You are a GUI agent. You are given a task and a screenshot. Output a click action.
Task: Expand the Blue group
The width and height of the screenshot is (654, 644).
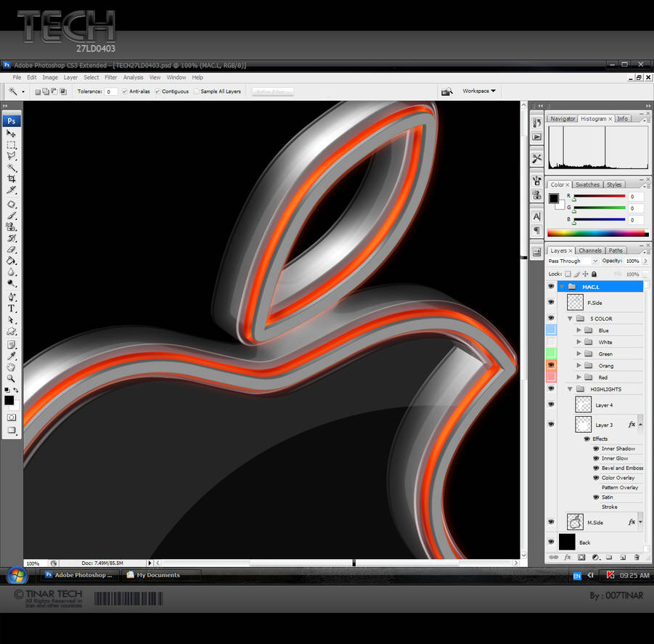pos(579,330)
